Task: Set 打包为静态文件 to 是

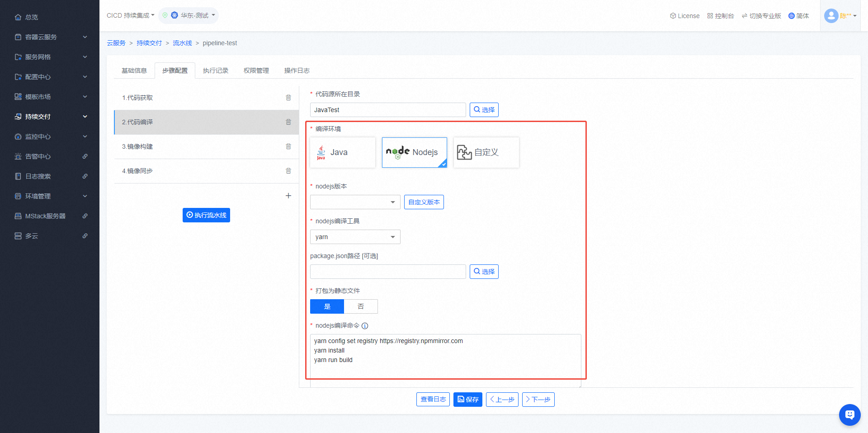Action: (327, 306)
